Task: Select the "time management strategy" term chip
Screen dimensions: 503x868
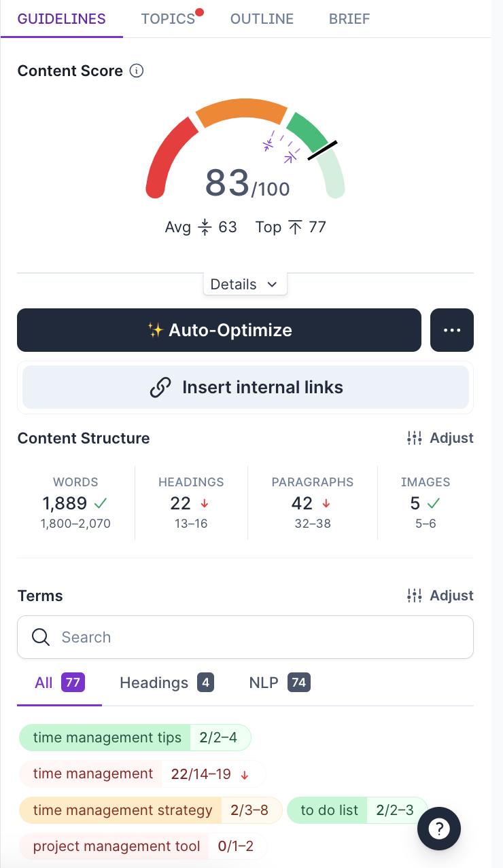Action: pyautogui.click(x=150, y=810)
